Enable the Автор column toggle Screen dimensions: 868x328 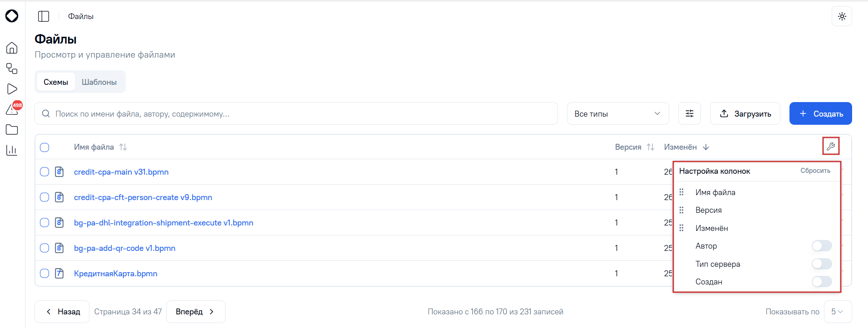822,246
